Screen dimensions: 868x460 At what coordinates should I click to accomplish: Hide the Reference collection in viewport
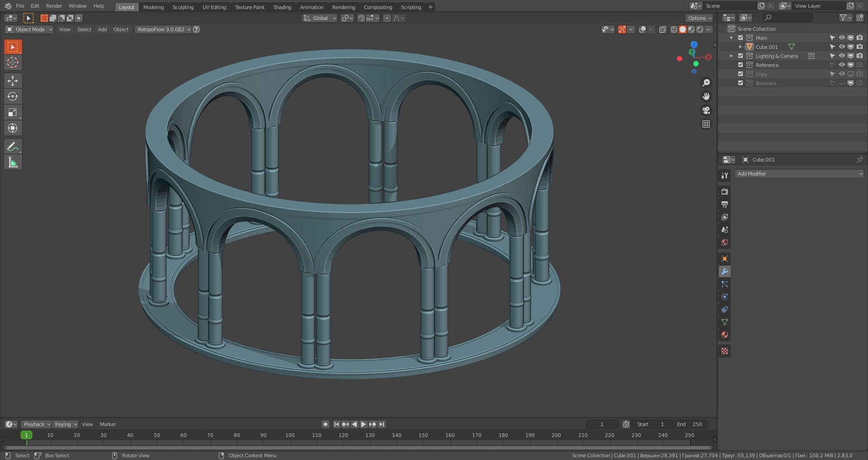click(842, 65)
